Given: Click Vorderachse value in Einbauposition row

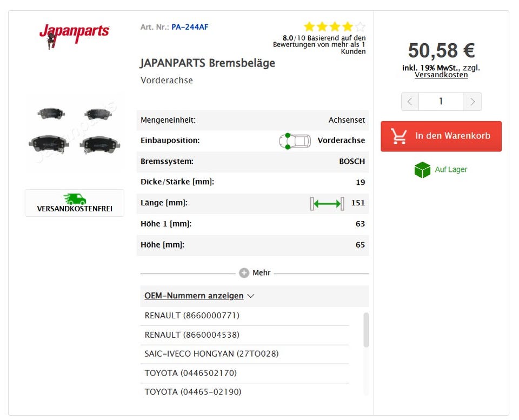Looking at the screenshot, I should 341,141.
